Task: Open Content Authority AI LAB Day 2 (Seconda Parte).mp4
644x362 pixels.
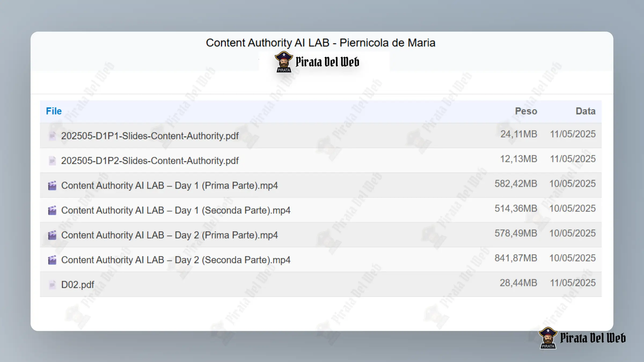Action: point(176,260)
